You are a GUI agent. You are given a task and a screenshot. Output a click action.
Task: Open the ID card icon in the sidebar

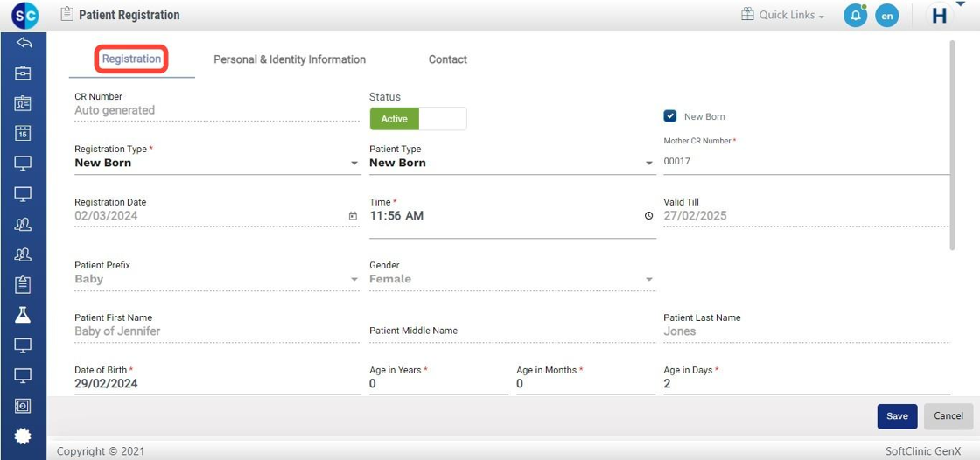pos(23,103)
